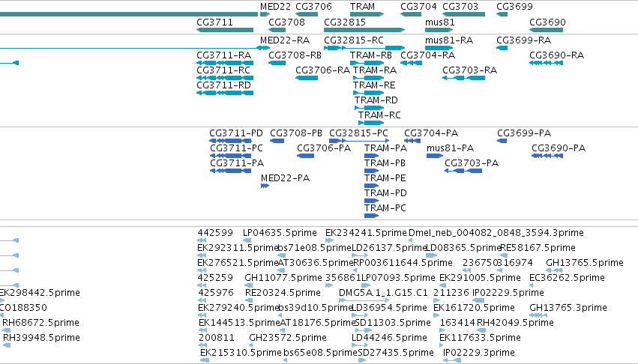Screen dimensions: 638x364
Task: Select protein TRAM-PC
Action: (385, 208)
